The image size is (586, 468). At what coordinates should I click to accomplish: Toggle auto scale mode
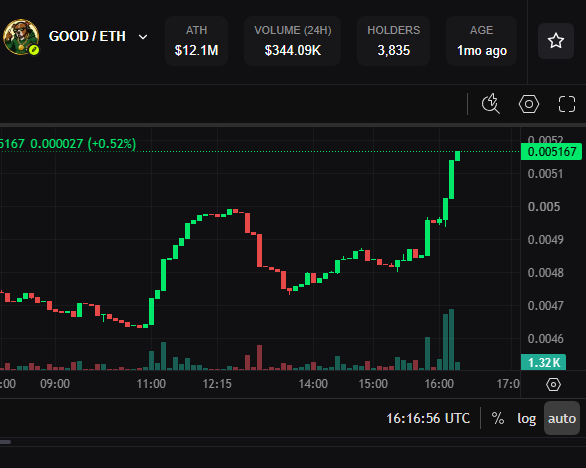tap(562, 418)
